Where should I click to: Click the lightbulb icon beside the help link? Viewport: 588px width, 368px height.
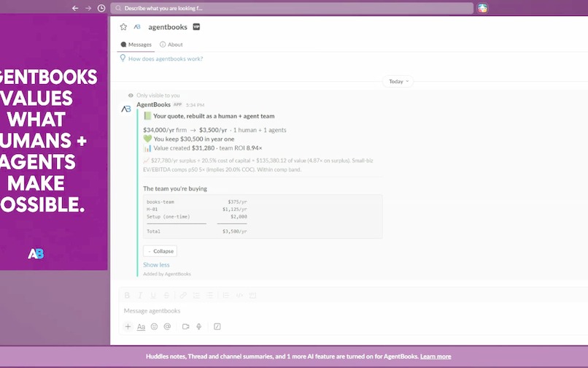pyautogui.click(x=123, y=58)
